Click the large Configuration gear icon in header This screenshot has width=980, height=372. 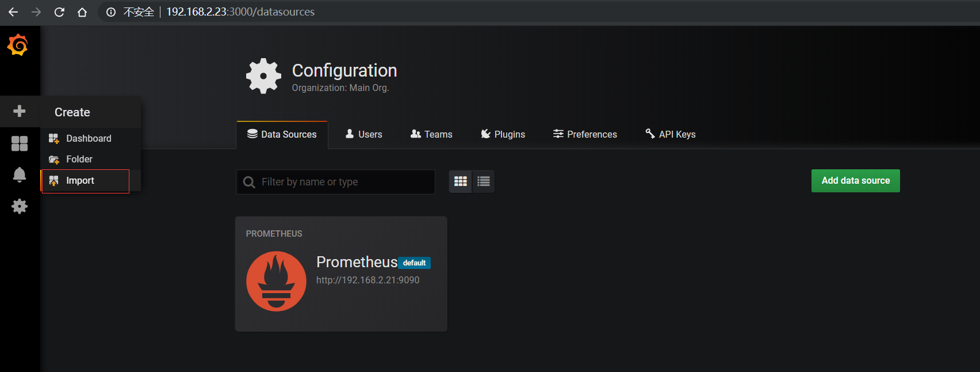[263, 76]
